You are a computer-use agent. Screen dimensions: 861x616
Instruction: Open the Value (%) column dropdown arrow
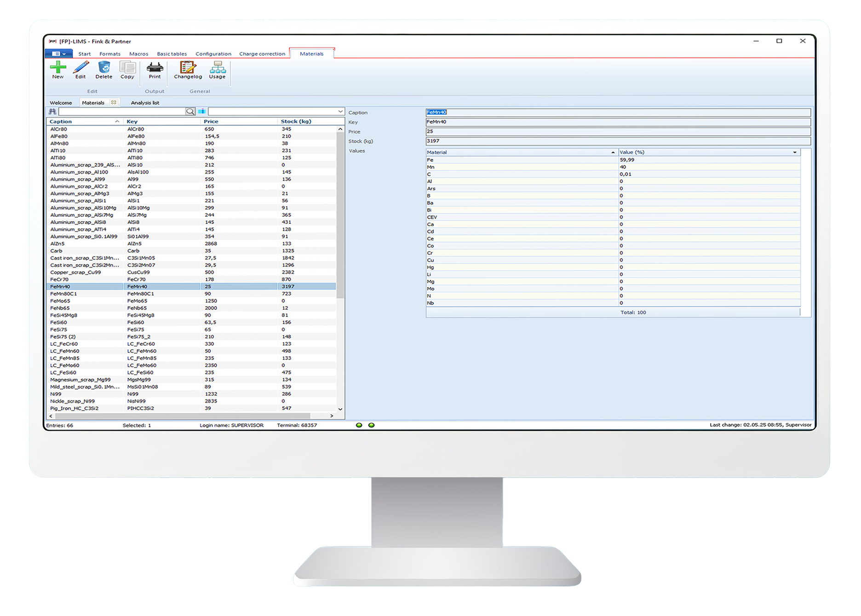click(x=795, y=152)
